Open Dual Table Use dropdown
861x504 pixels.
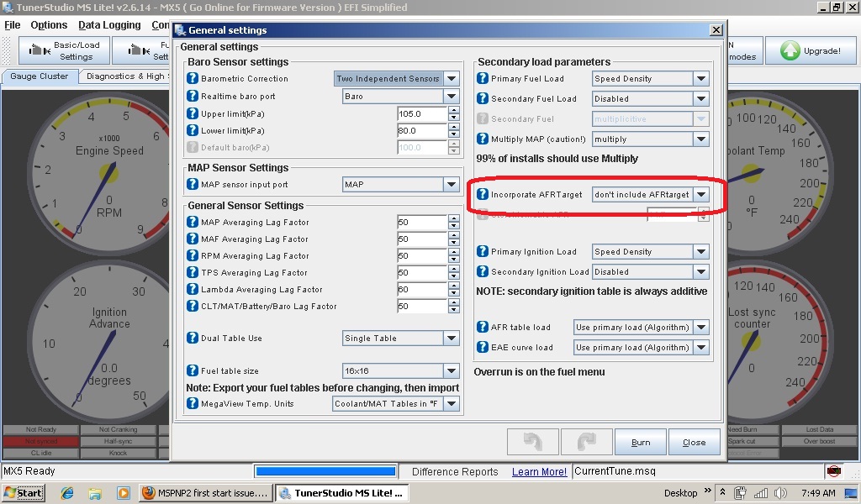(x=452, y=339)
